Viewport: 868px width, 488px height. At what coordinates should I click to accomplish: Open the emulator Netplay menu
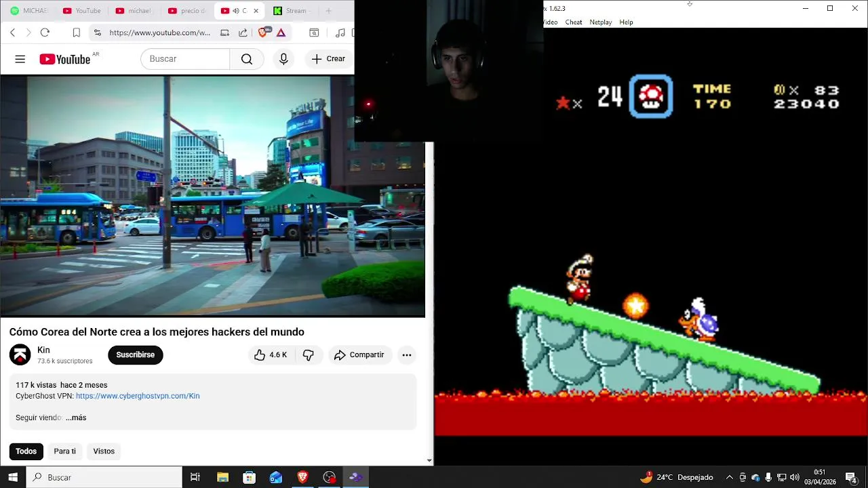coord(600,22)
